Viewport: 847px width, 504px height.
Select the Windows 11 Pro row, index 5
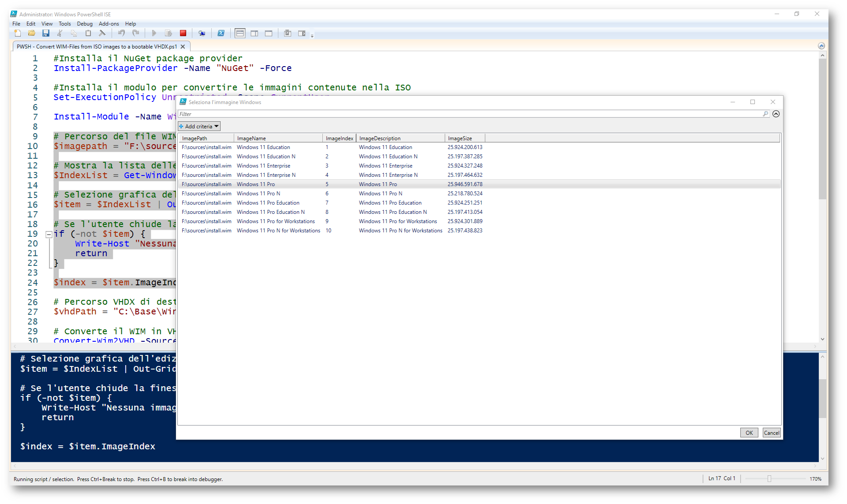coord(480,184)
